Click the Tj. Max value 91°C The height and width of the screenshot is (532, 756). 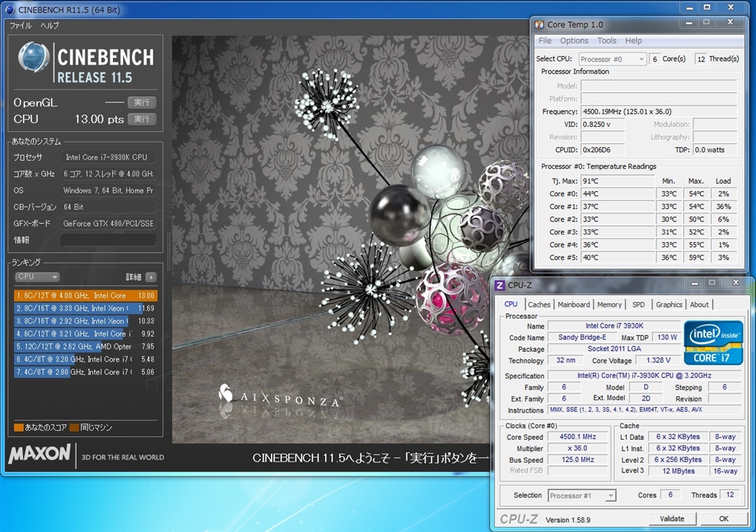618,182
